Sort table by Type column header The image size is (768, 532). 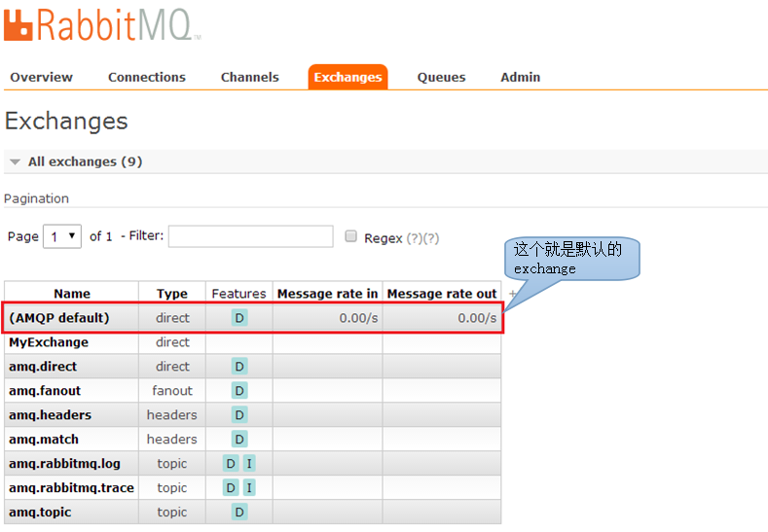172,293
